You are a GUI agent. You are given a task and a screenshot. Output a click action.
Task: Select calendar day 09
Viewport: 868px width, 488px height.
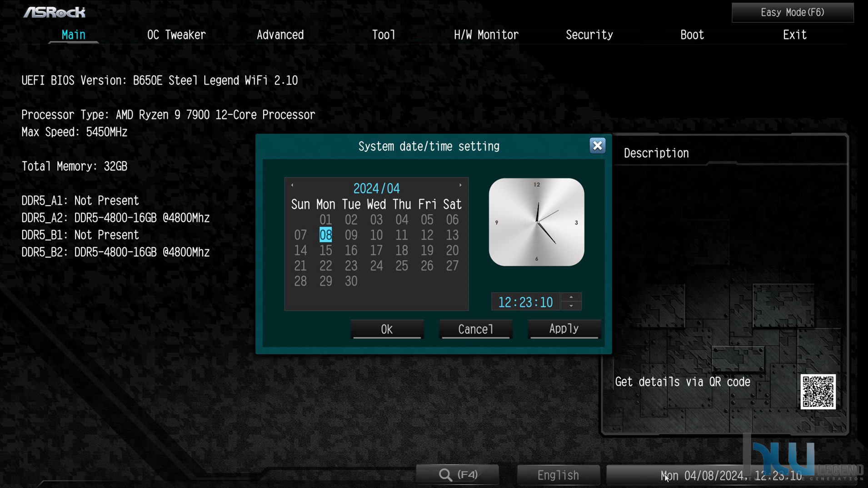tap(351, 235)
